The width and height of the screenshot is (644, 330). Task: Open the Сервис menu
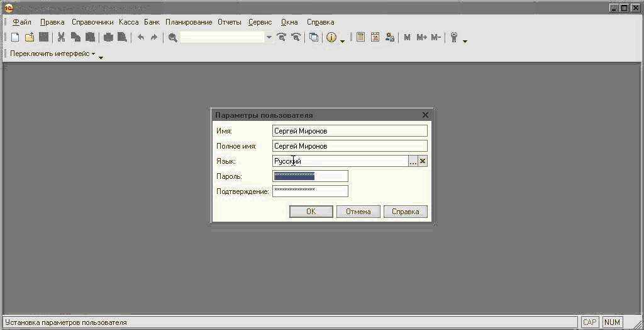point(260,22)
